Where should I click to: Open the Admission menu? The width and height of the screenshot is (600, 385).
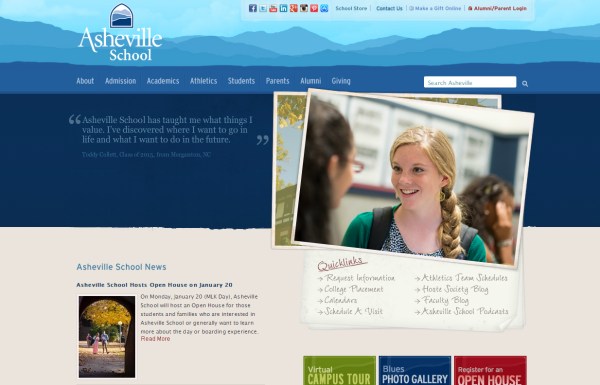tap(121, 81)
